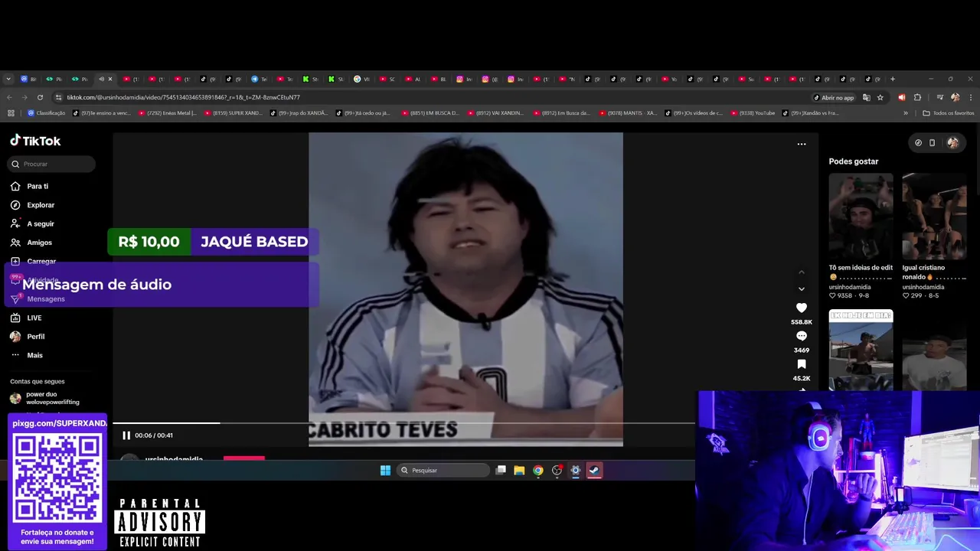Open power duo followed account

click(46, 398)
